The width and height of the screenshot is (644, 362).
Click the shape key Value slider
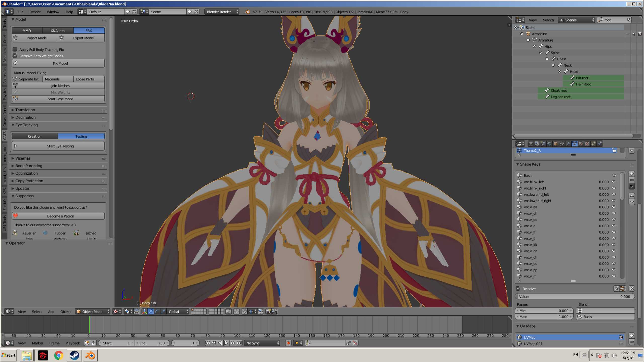click(x=575, y=297)
